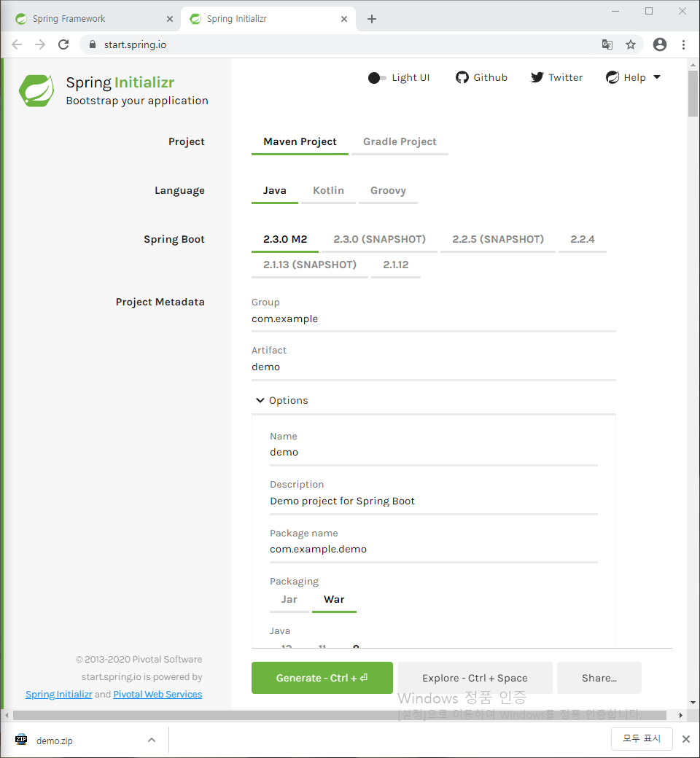Viewport: 700px width, 758px height.
Task: Close the downloads bar
Action: [686, 739]
